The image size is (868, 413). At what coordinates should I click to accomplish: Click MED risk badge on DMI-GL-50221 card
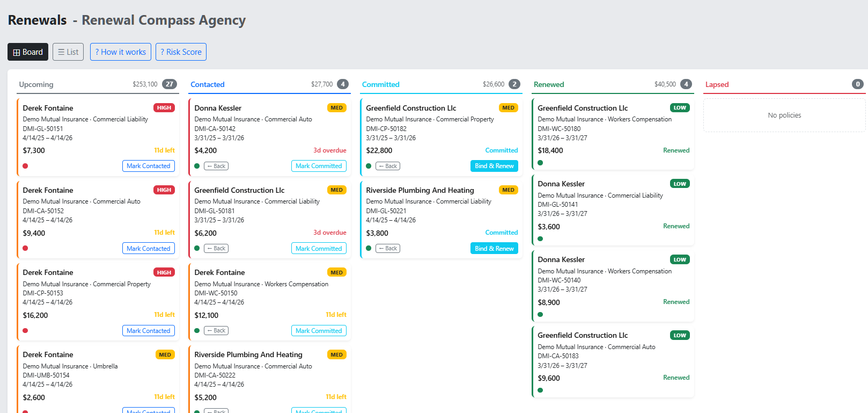coord(509,190)
